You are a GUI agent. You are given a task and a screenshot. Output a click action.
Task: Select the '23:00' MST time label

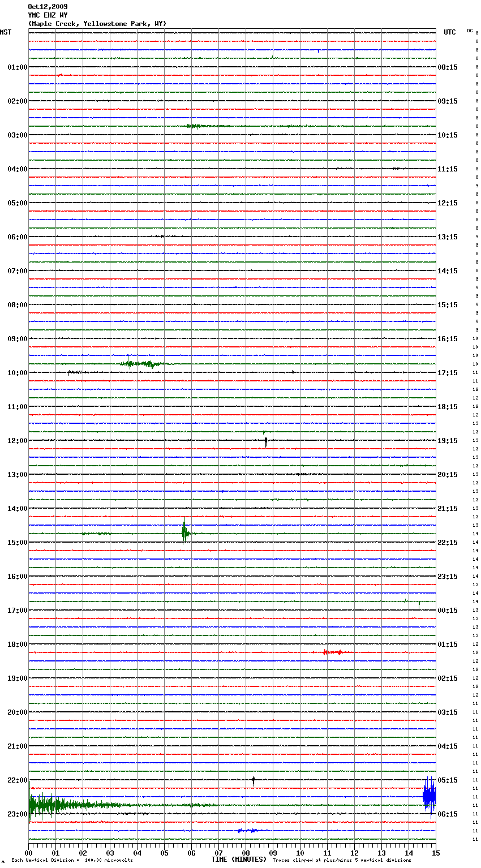point(18,814)
